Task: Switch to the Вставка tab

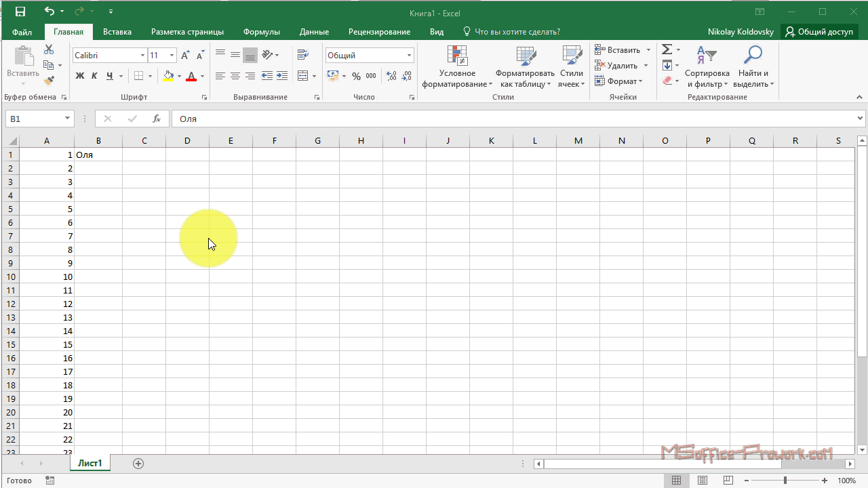Action: (117, 32)
